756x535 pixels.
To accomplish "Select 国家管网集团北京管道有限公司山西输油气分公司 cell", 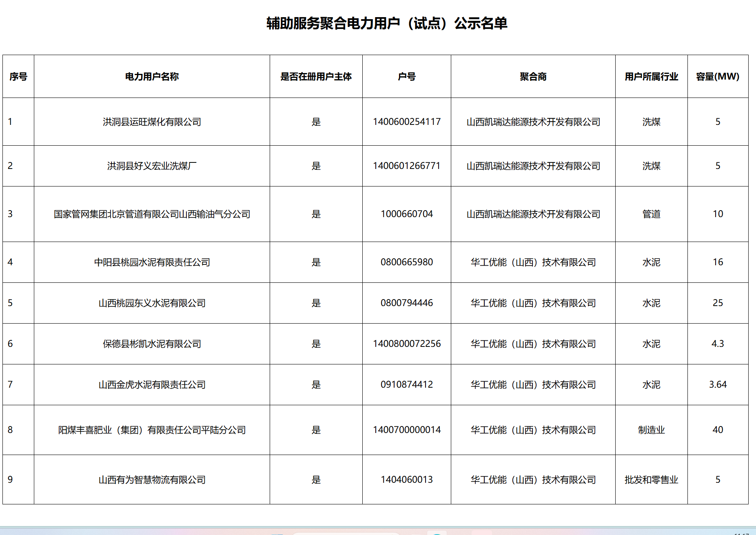I will [152, 214].
